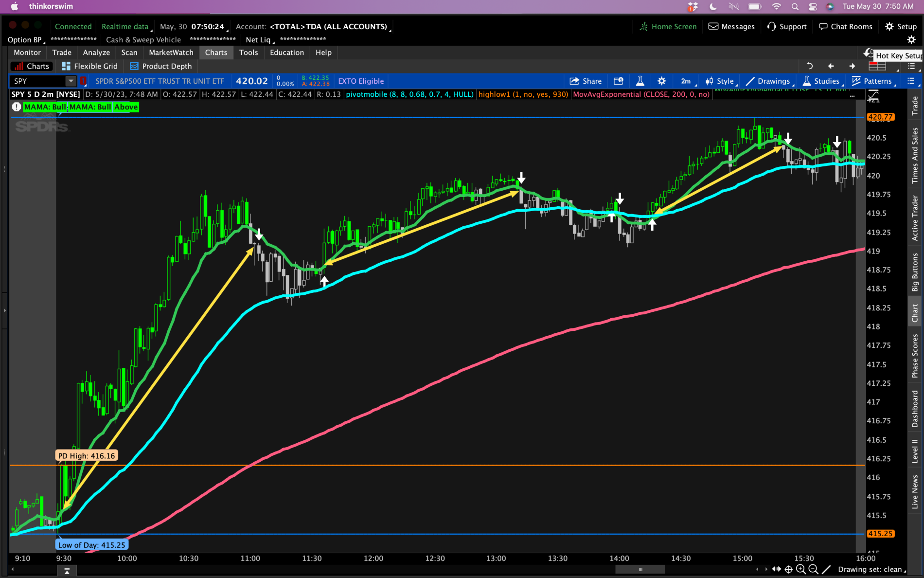Toggle the red symbol link clip
The height and width of the screenshot is (578, 924).
(83, 81)
